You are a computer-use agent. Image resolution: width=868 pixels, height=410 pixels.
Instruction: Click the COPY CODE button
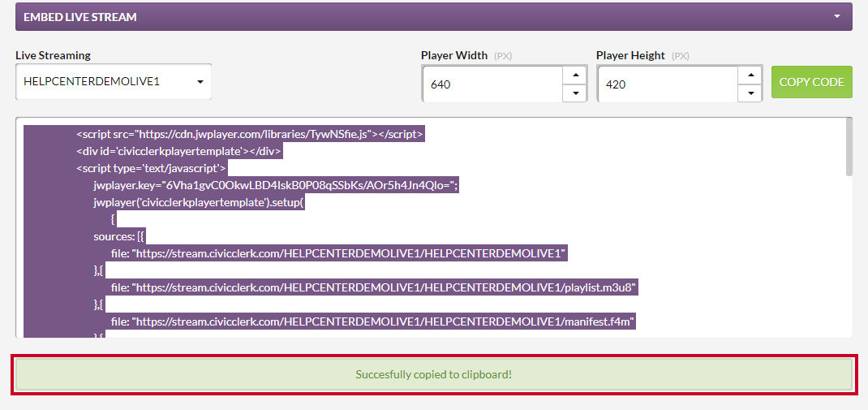click(811, 82)
